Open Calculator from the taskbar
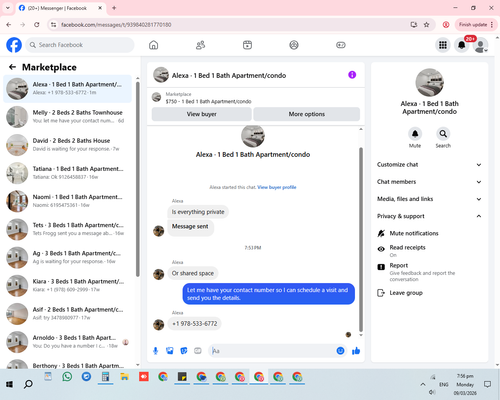The width and height of the screenshot is (500, 400). point(105,377)
